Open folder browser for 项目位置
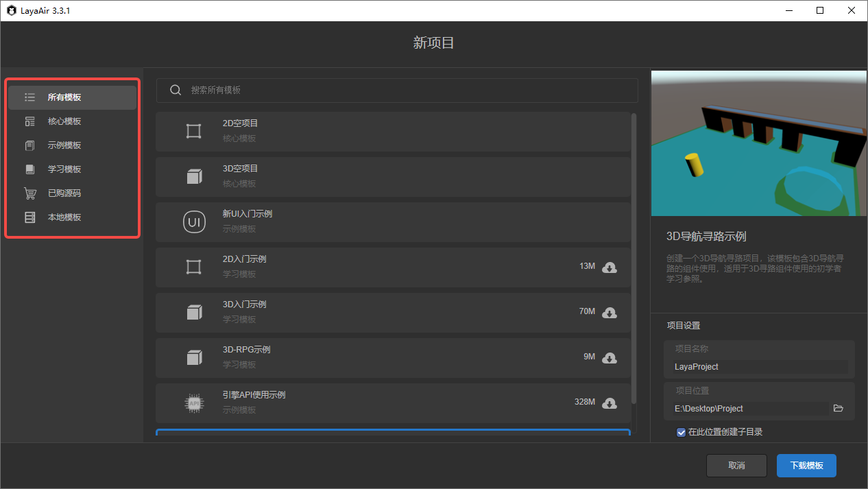Image resolution: width=868 pixels, height=489 pixels. 838,408
